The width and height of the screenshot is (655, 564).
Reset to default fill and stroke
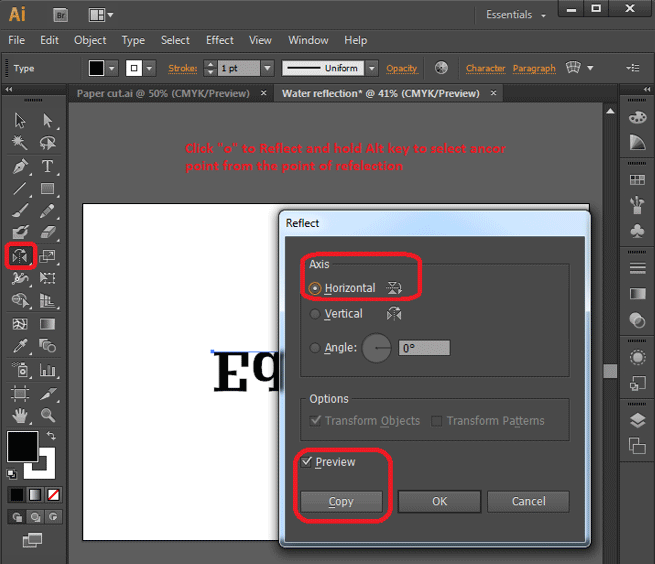pos(12,474)
